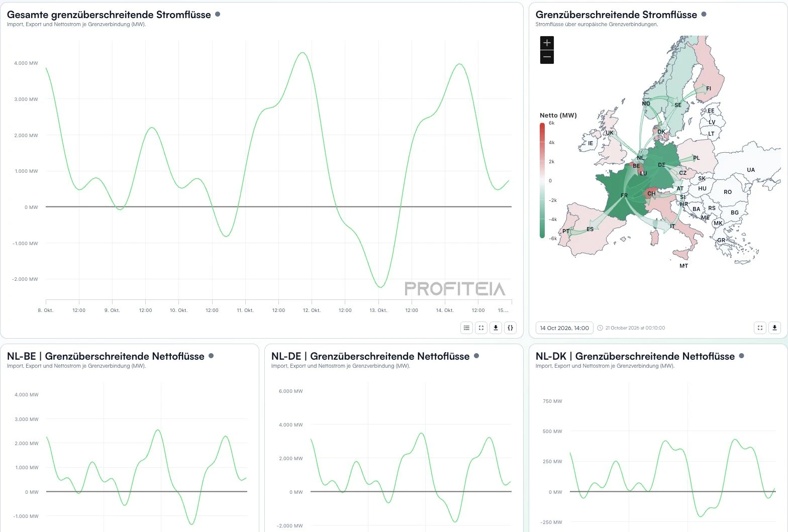Click the '-2.000 MW' label on the total flows chart
The height and width of the screenshot is (532, 788).
coord(25,279)
